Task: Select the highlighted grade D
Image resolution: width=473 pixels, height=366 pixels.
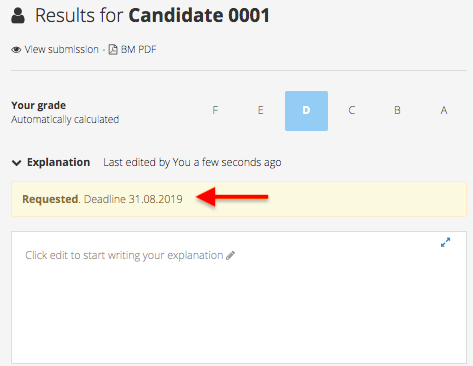Action: [x=306, y=111]
